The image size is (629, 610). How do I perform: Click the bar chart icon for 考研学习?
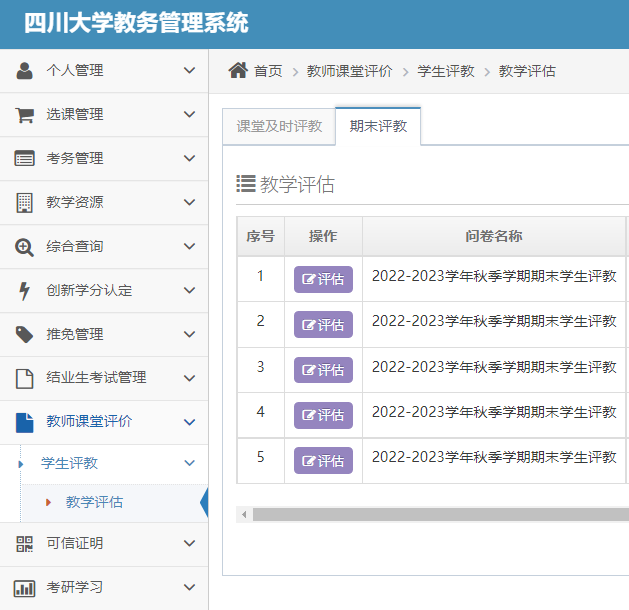[24, 587]
